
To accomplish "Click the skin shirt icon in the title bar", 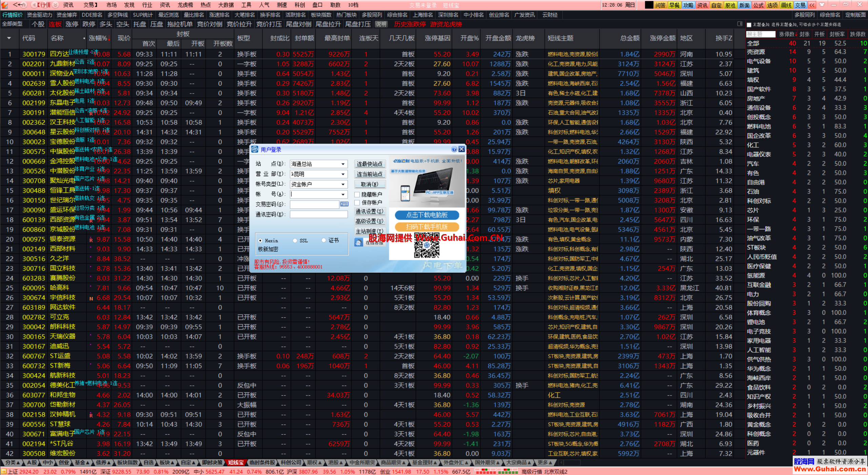I will point(822,4).
